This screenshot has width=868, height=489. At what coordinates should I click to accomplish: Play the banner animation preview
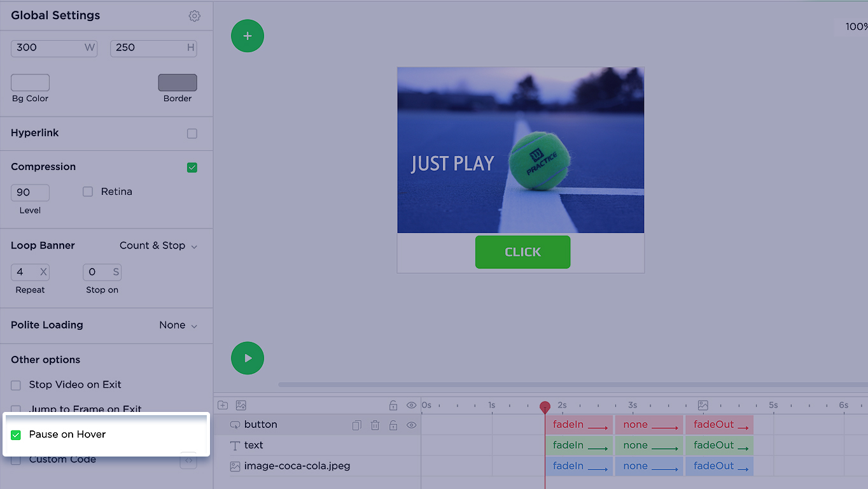pyautogui.click(x=248, y=358)
